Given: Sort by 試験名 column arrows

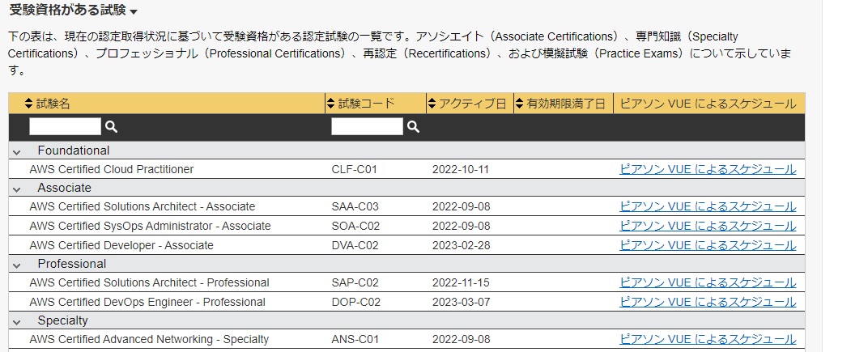Looking at the screenshot, I should (x=29, y=104).
